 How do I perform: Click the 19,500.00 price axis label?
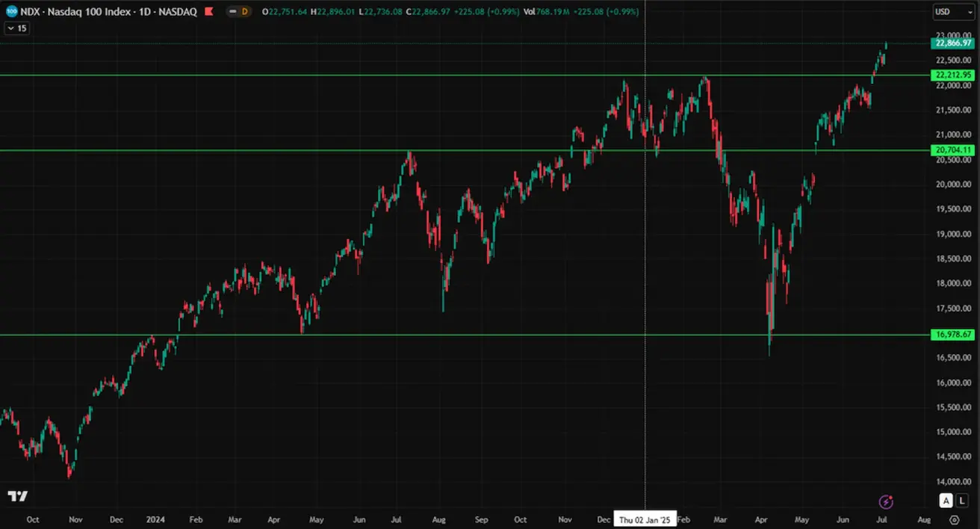coord(953,209)
